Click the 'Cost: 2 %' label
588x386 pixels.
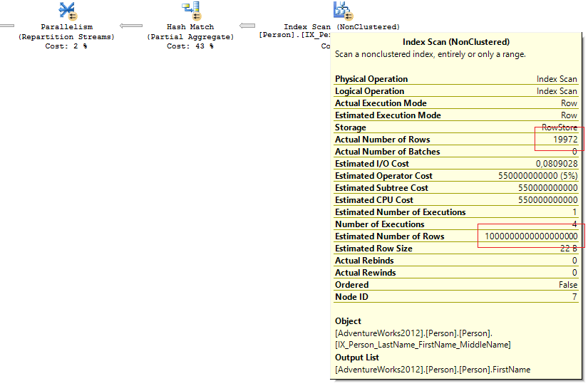pyautogui.click(x=66, y=46)
